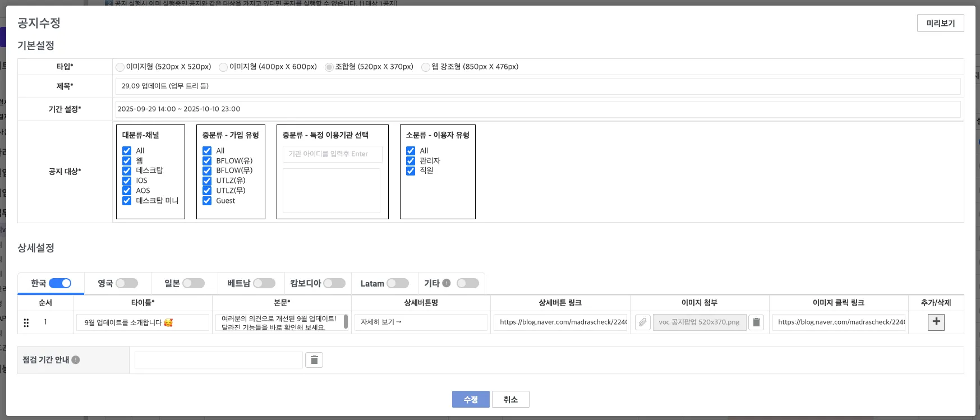
Task: Click the 수정 submit button
Action: (x=470, y=399)
